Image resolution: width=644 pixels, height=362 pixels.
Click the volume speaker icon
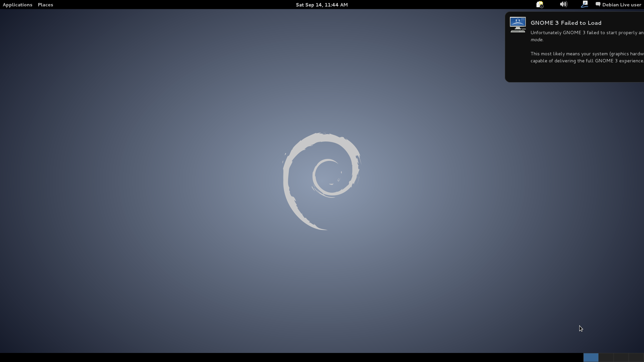point(563,4)
